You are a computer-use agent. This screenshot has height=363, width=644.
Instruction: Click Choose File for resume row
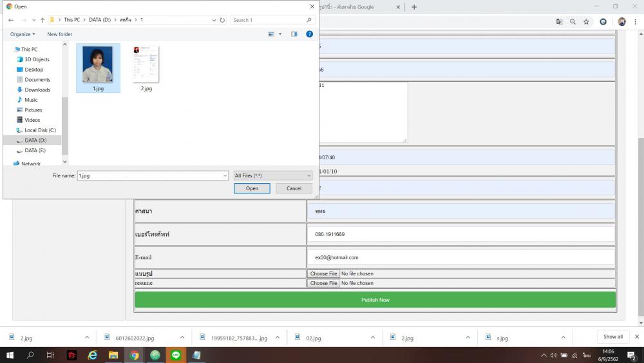(323, 283)
